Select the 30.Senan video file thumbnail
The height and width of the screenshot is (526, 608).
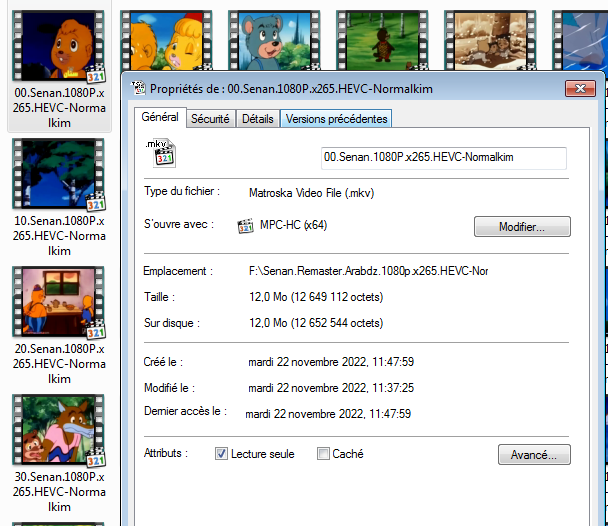pos(59,429)
